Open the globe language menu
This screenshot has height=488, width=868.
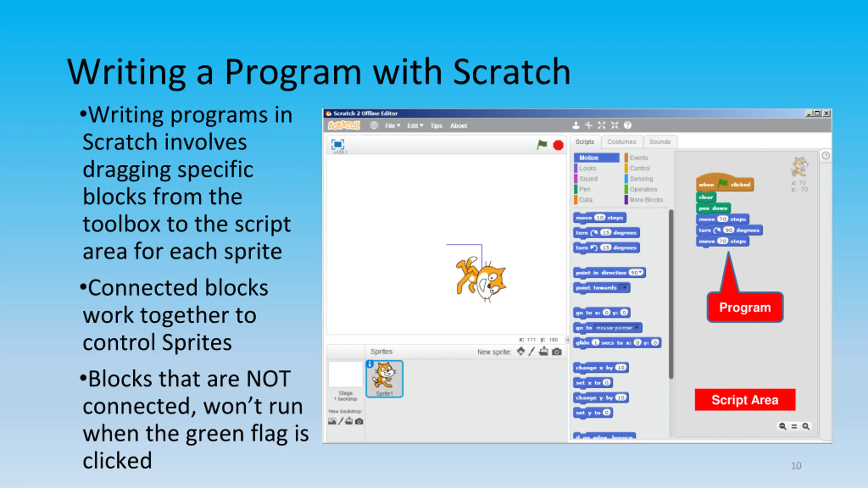[374, 125]
